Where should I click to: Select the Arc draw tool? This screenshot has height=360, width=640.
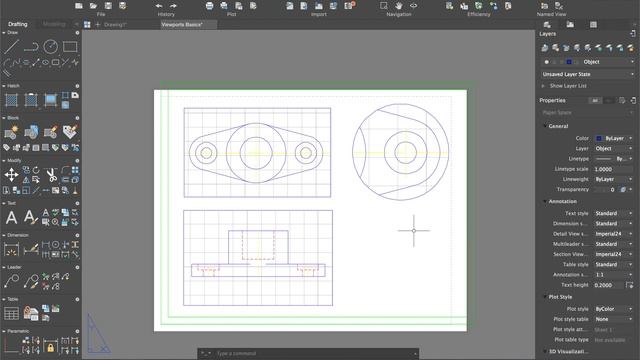[x=7, y=63]
